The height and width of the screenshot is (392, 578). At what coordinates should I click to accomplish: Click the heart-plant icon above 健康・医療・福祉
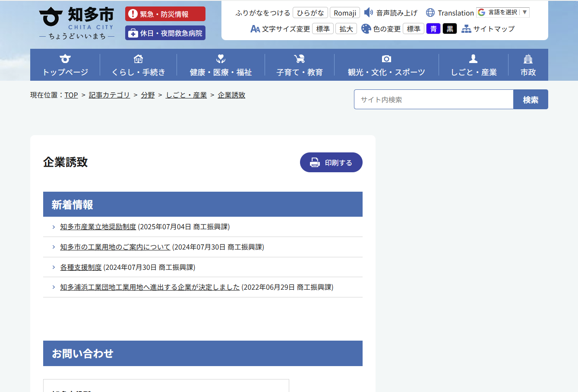tap(221, 58)
